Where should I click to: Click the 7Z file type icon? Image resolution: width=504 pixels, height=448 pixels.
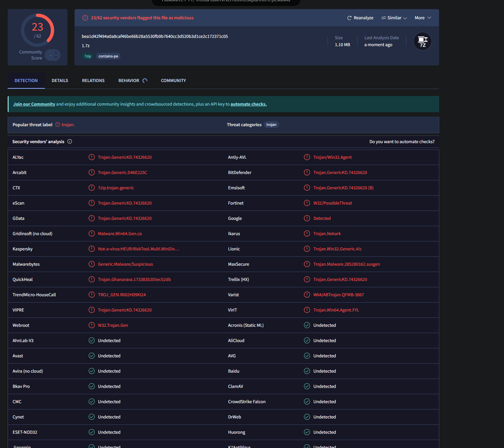[423, 41]
